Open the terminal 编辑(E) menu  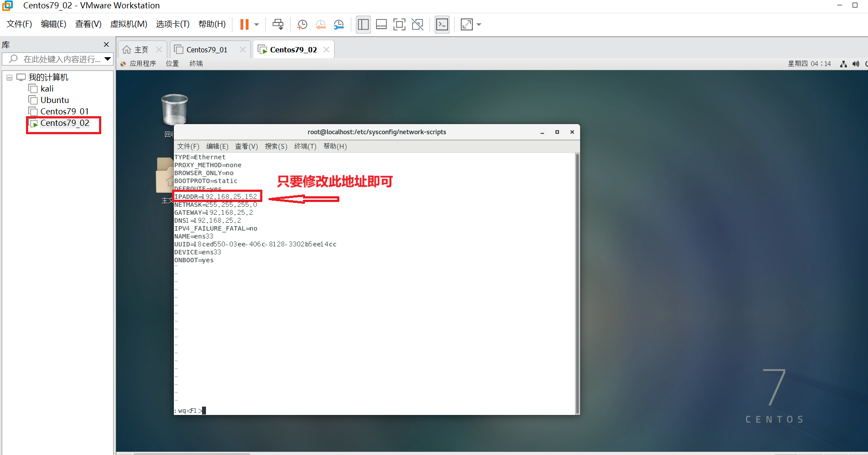(x=217, y=147)
